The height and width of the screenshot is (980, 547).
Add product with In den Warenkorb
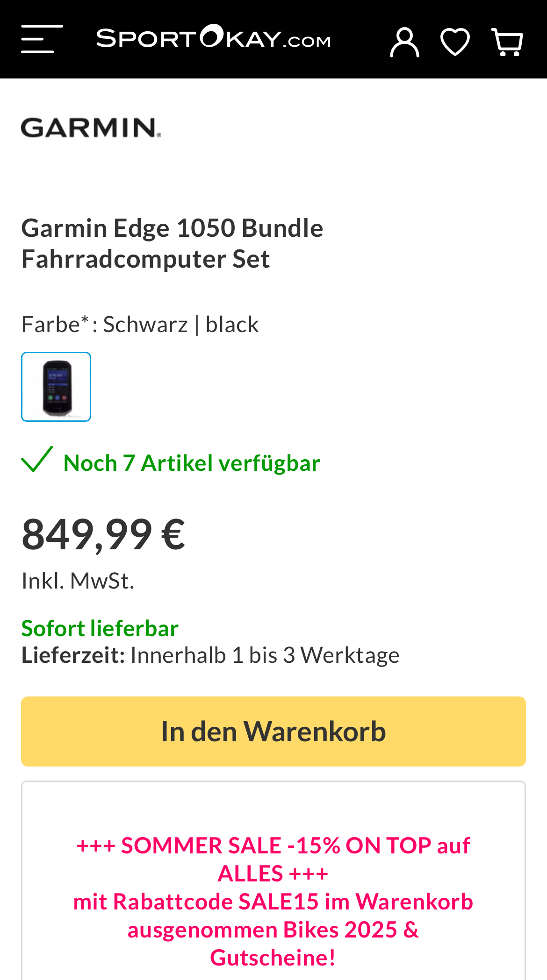[x=273, y=731]
